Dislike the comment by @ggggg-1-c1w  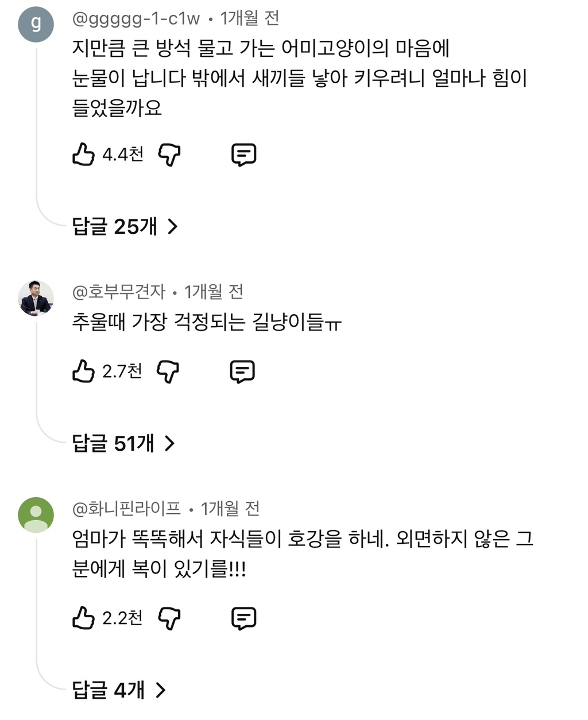click(169, 154)
